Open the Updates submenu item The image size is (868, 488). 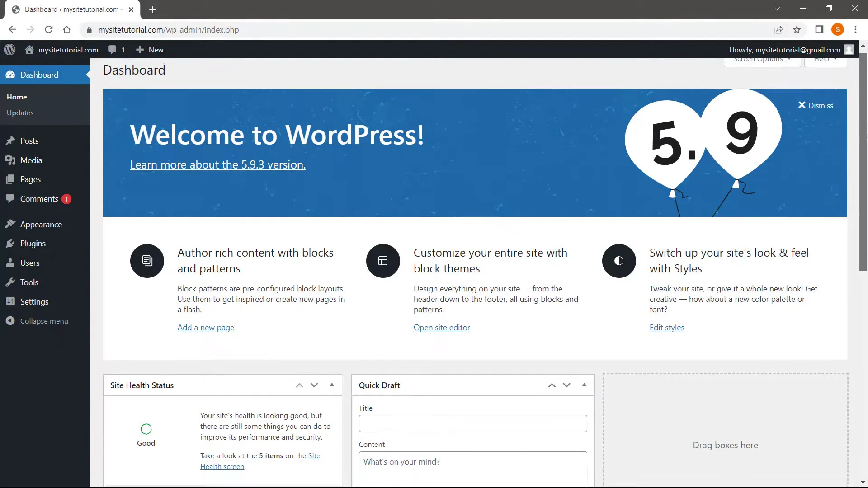(x=20, y=113)
